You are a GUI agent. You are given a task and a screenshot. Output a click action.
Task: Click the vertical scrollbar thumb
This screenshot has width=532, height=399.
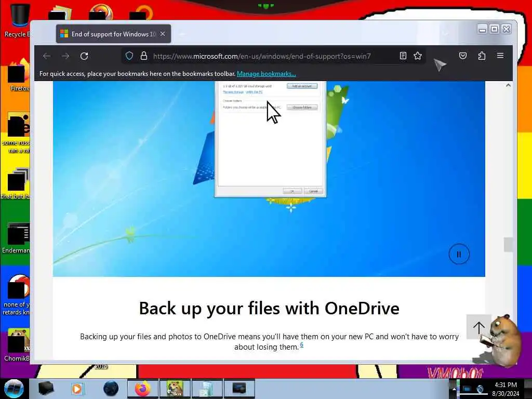pyautogui.click(x=508, y=245)
